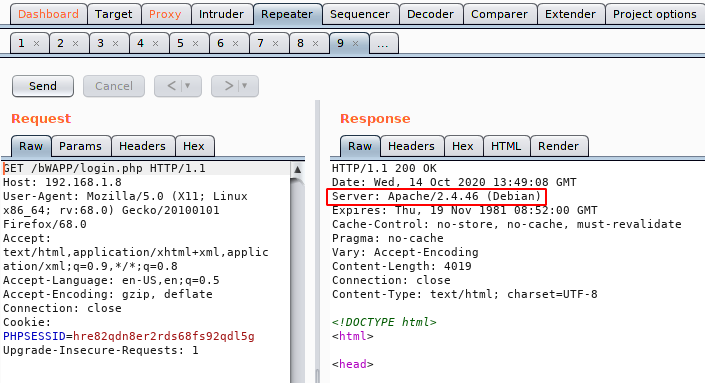Viewport: 705px width, 383px height.
Task: Send the request
Action: tap(43, 86)
